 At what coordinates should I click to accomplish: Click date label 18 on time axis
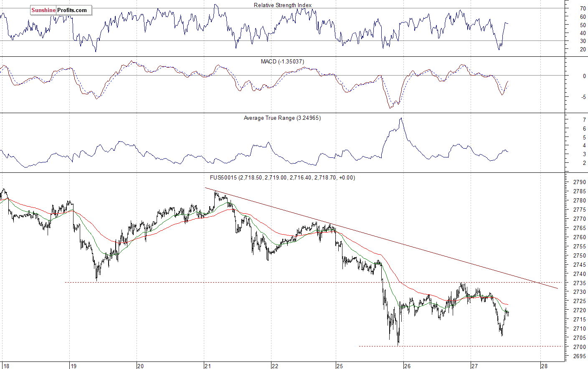(5, 366)
